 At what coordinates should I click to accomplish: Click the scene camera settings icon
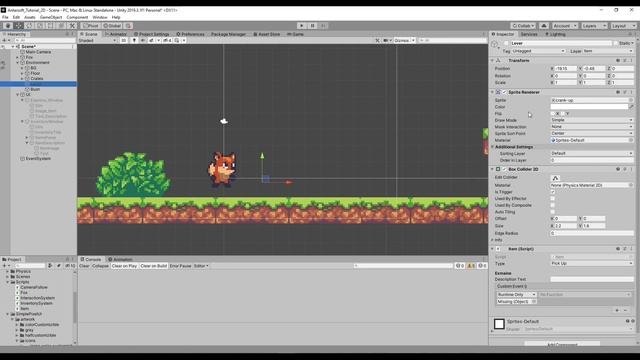385,40
